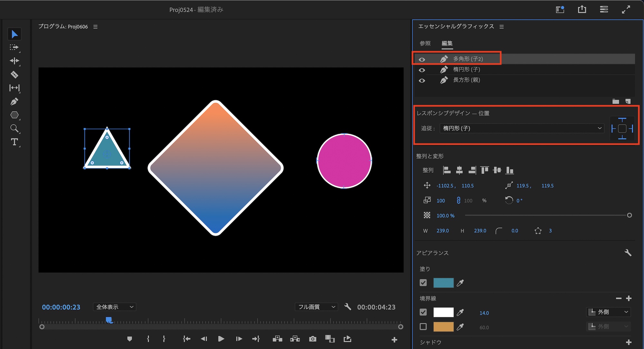Select the Polygon shape tool
Image resolution: width=644 pixels, height=349 pixels.
tap(14, 115)
